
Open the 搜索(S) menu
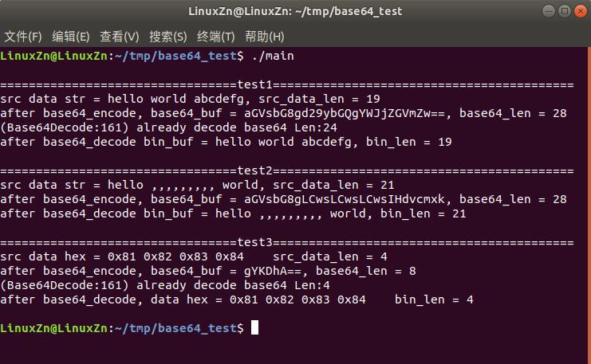click(168, 37)
